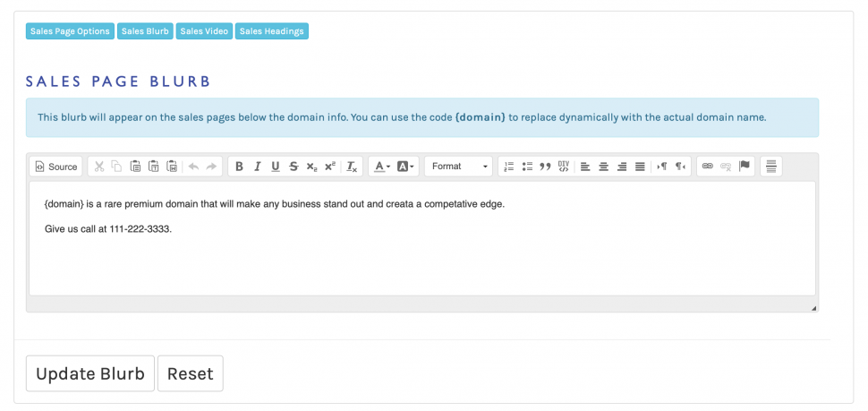This screenshot has height=411, width=868.
Task: Apply italic formatting
Action: (x=257, y=167)
